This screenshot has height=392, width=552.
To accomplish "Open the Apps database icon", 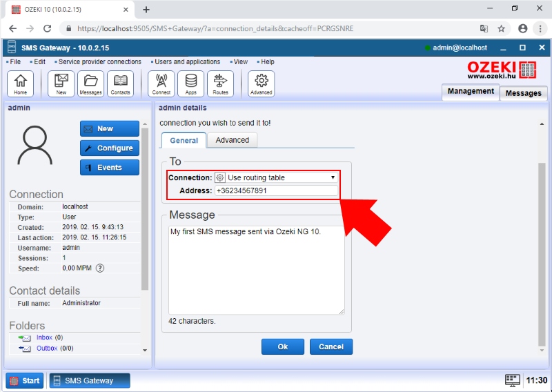I will pos(191,84).
